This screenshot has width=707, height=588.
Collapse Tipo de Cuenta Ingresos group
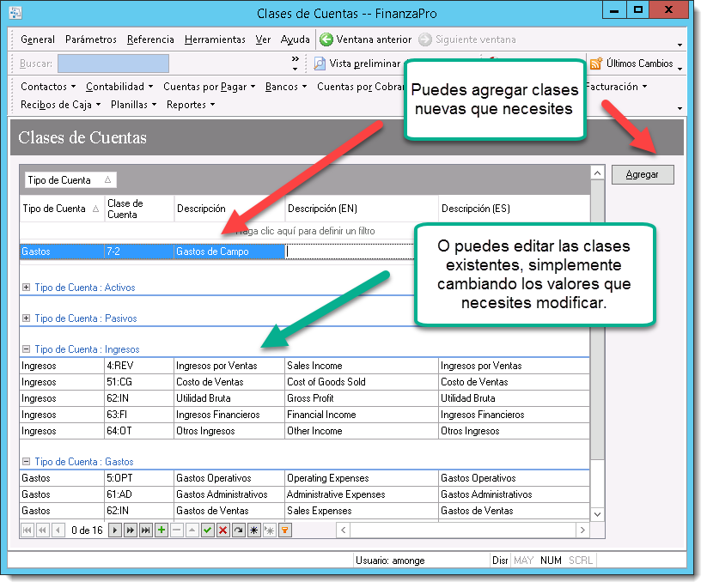(x=26, y=349)
